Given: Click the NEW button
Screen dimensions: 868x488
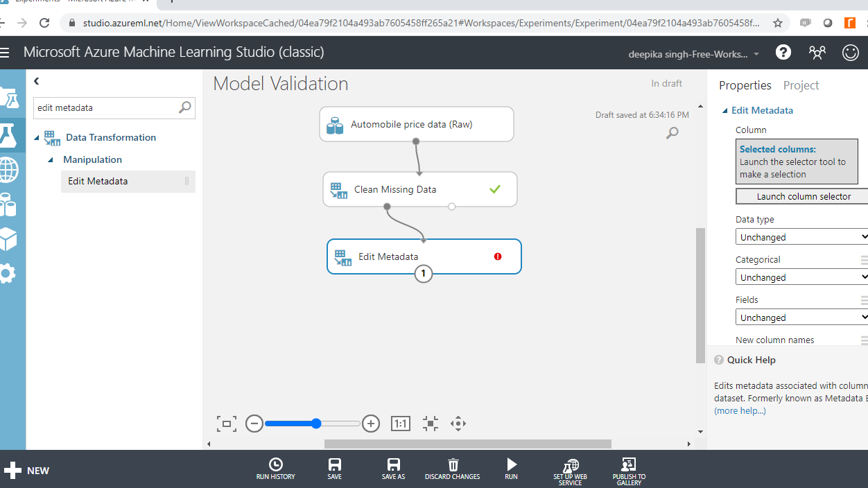Looking at the screenshot, I should pyautogui.click(x=27, y=471).
